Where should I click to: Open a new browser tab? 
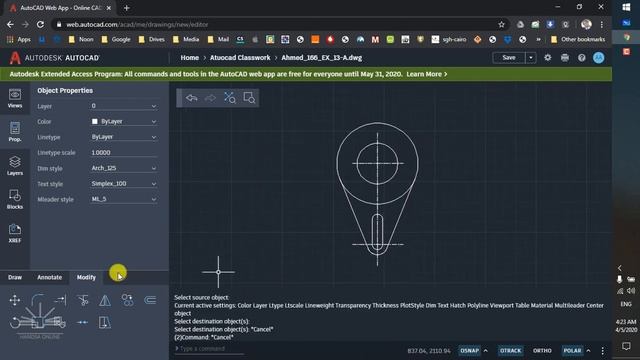tap(126, 8)
